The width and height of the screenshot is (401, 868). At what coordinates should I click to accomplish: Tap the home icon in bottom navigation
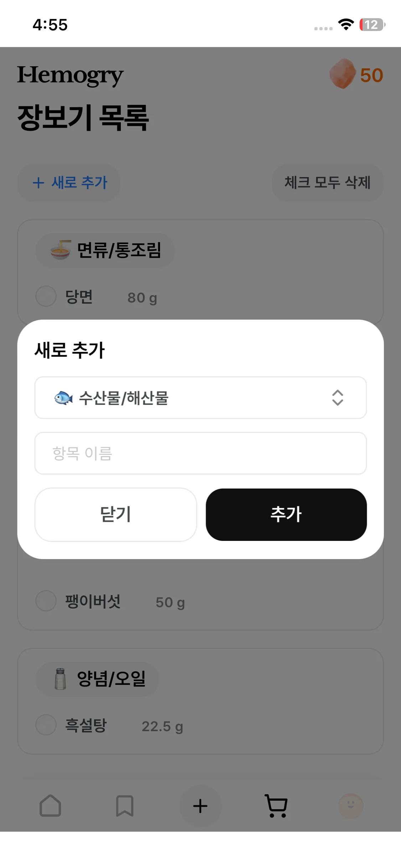pyautogui.click(x=50, y=806)
